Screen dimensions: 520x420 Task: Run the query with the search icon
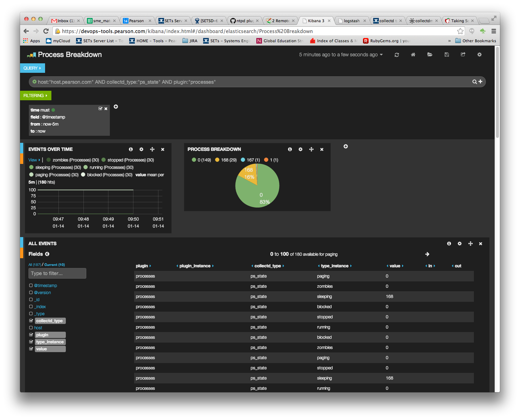(475, 82)
